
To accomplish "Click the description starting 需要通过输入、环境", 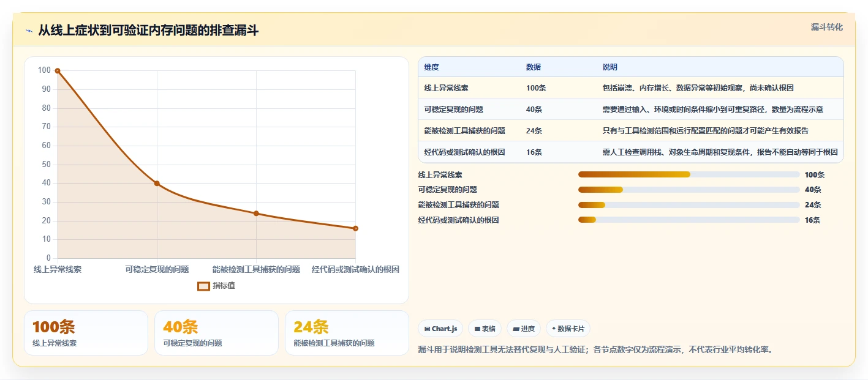I will point(713,110).
